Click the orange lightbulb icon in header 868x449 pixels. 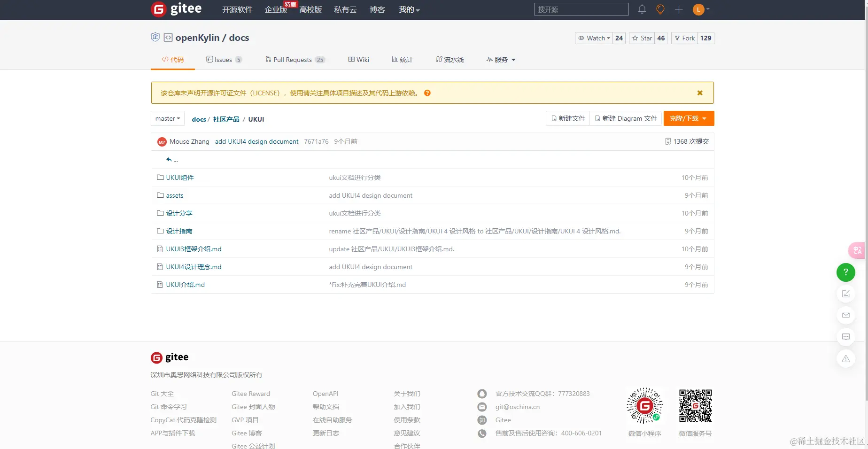click(x=660, y=9)
